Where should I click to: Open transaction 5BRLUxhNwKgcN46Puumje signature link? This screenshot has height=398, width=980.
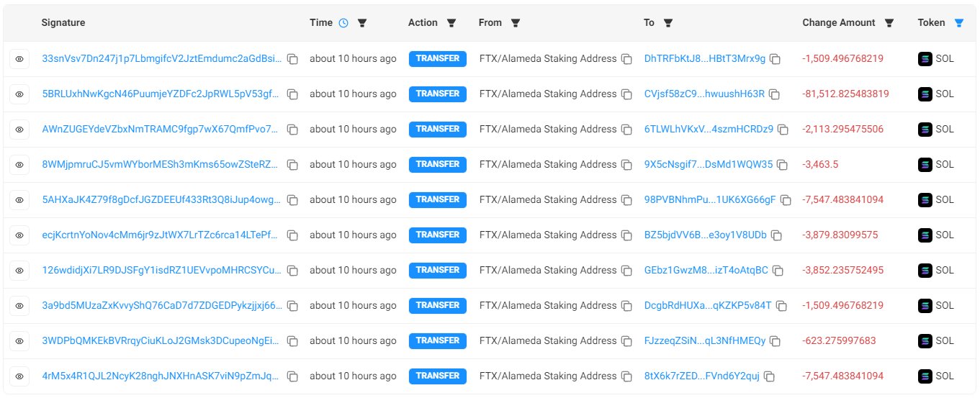click(162, 94)
